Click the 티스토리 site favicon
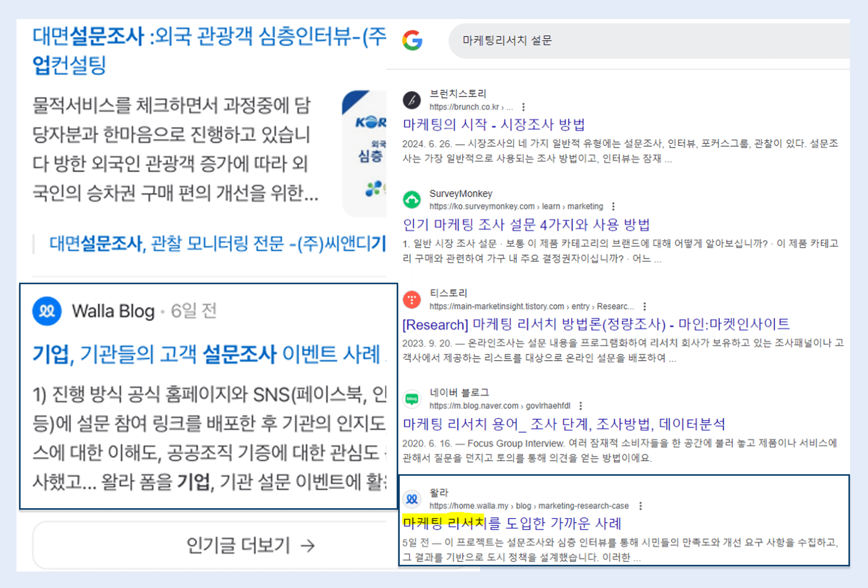 point(412,299)
